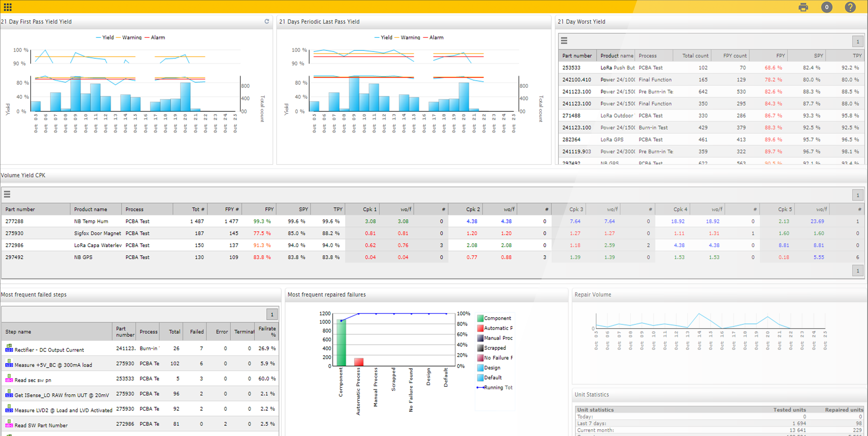The height and width of the screenshot is (436, 868).
Task: Select part 277288 in Volume Yield CPK
Action: [15, 221]
